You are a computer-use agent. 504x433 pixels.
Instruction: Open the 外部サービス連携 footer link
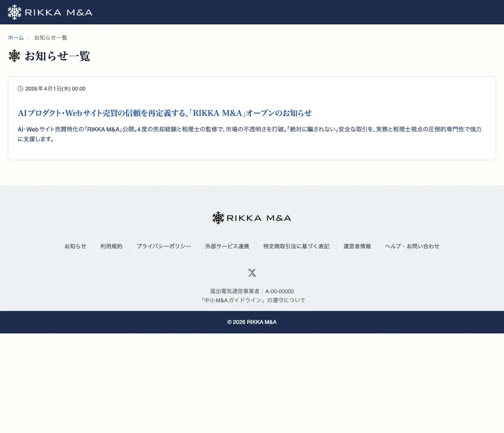click(x=227, y=246)
